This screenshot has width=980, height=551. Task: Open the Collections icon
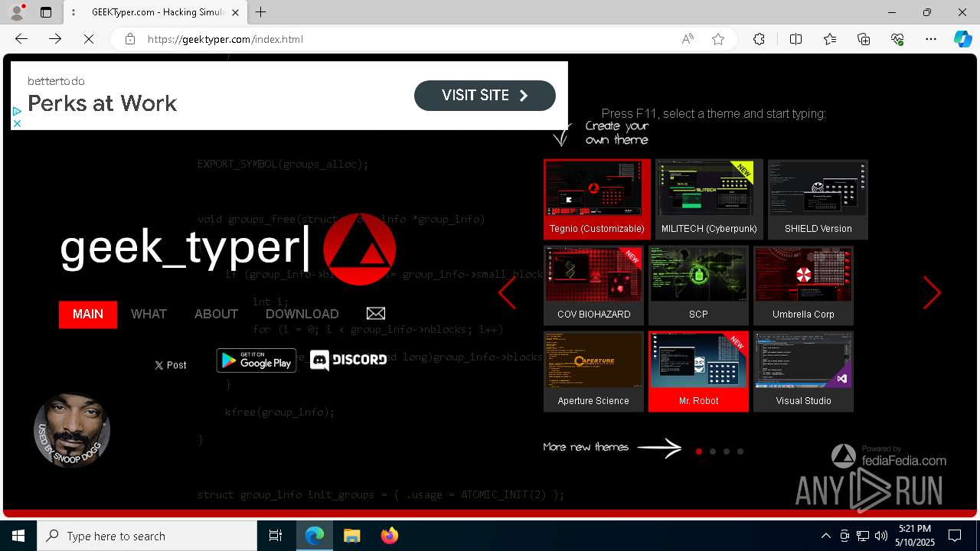(x=864, y=39)
